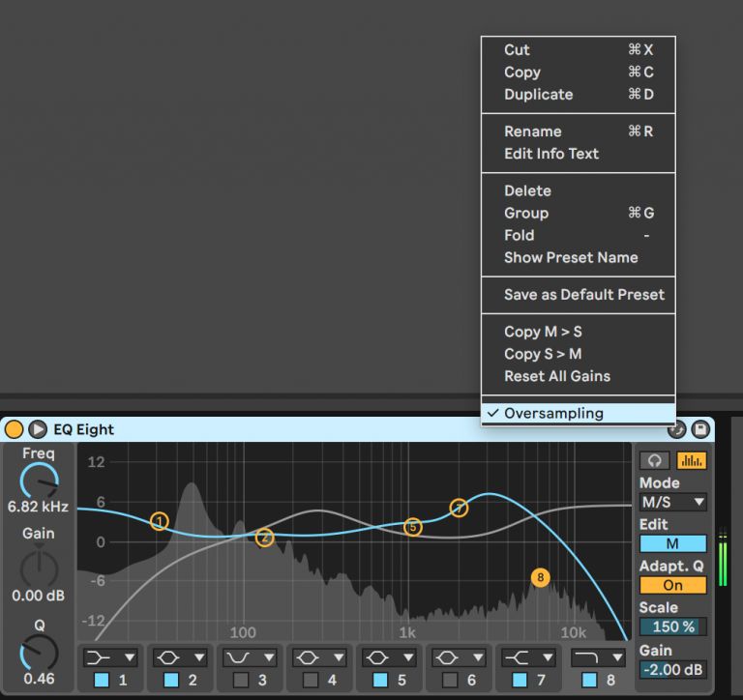The width and height of the screenshot is (743, 700).
Task: Toggle the headphone audition mode icon
Action: pos(654,460)
